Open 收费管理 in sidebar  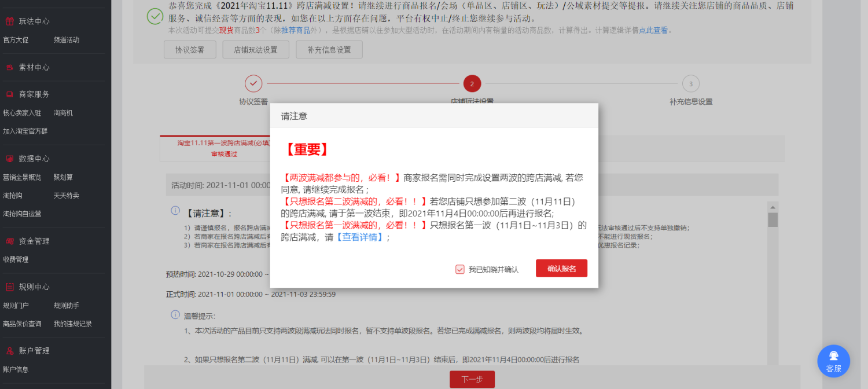(x=16, y=260)
